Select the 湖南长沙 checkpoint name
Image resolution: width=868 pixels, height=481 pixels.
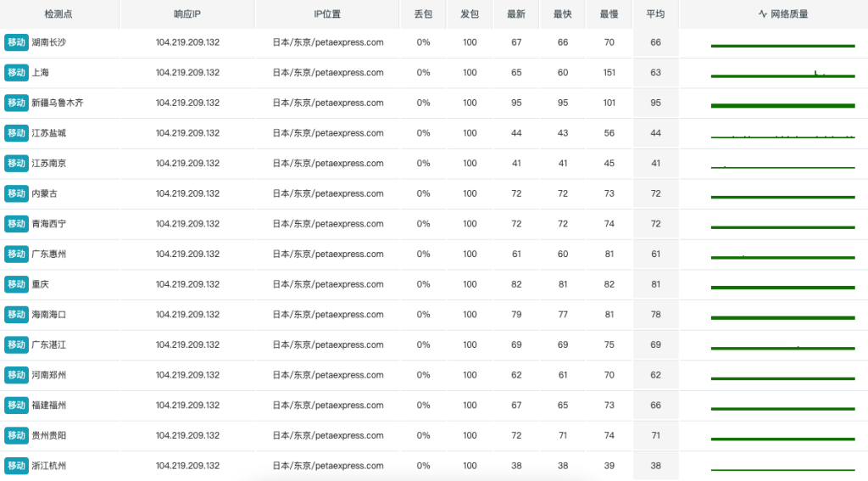[48, 42]
